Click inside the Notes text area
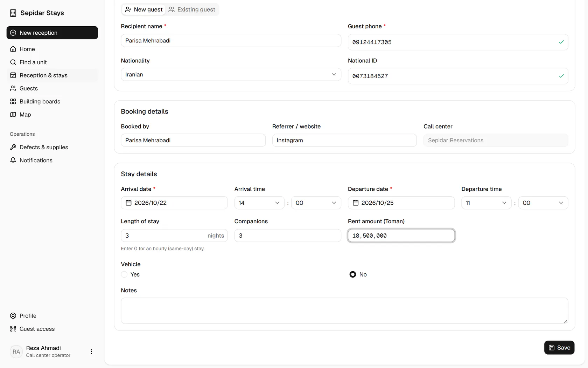The width and height of the screenshot is (588, 368). [x=344, y=311]
